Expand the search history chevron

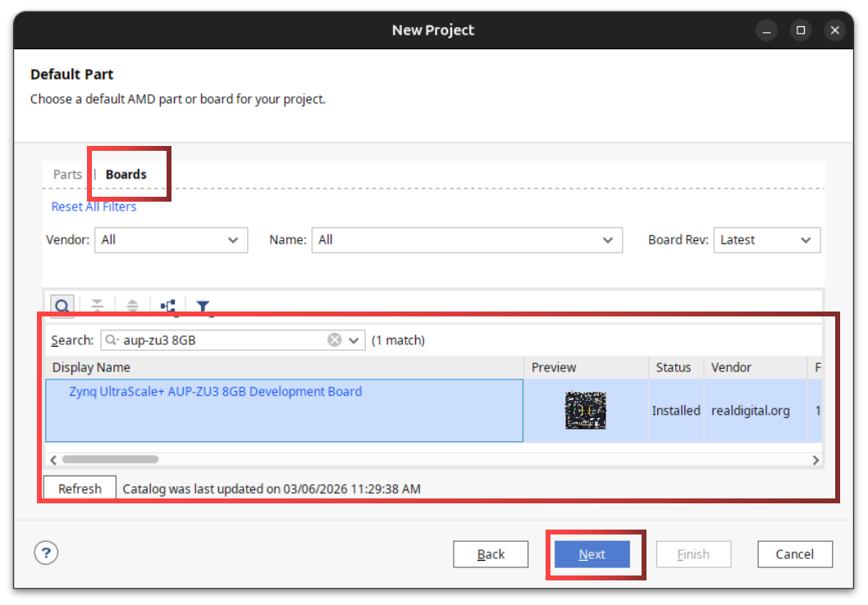353,339
